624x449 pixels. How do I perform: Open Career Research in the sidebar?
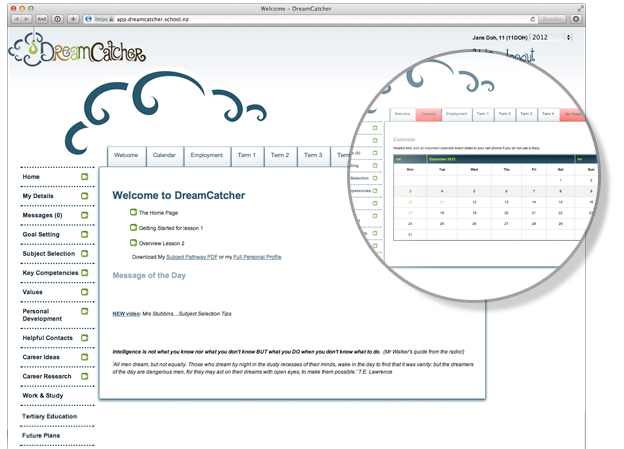tap(47, 376)
